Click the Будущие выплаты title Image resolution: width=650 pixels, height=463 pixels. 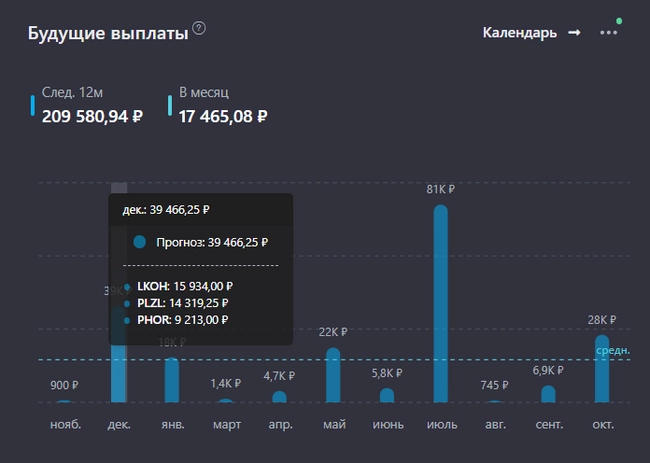(108, 34)
